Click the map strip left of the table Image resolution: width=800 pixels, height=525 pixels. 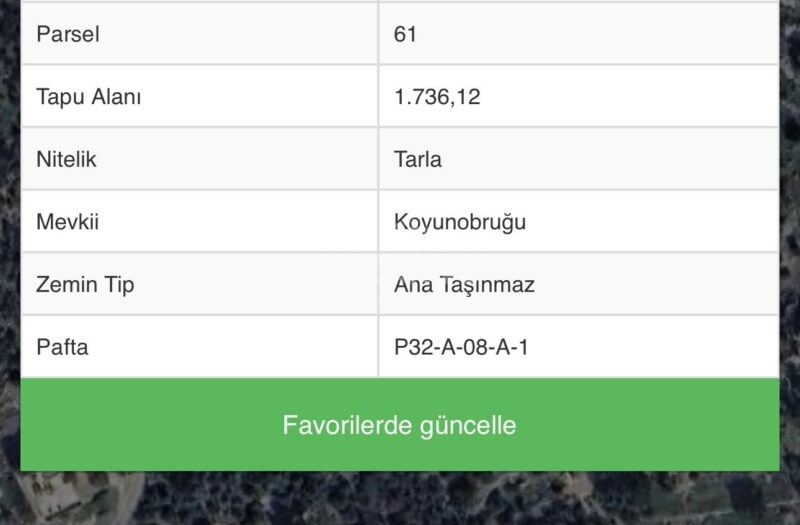(9, 250)
